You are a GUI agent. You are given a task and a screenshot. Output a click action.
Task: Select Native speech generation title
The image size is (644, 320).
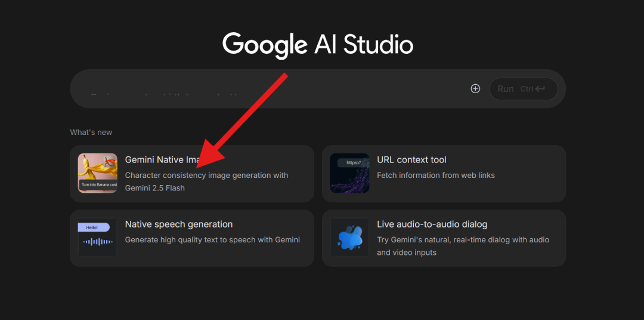(179, 224)
